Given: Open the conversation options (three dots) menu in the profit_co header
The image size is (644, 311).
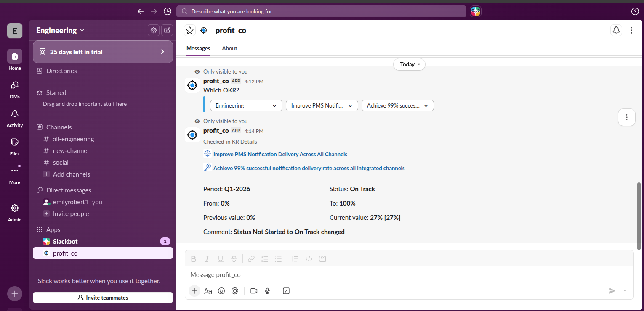Looking at the screenshot, I should 631,30.
